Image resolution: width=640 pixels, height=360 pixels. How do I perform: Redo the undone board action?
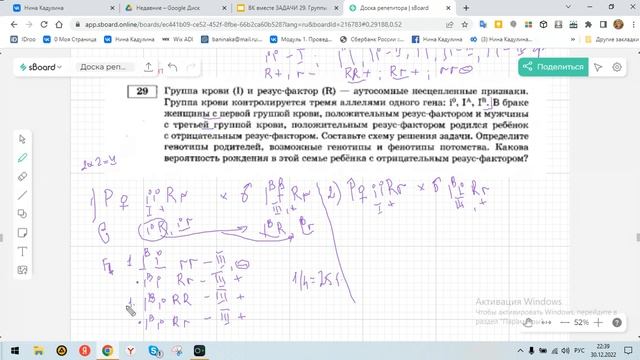pyautogui.click(x=191, y=67)
